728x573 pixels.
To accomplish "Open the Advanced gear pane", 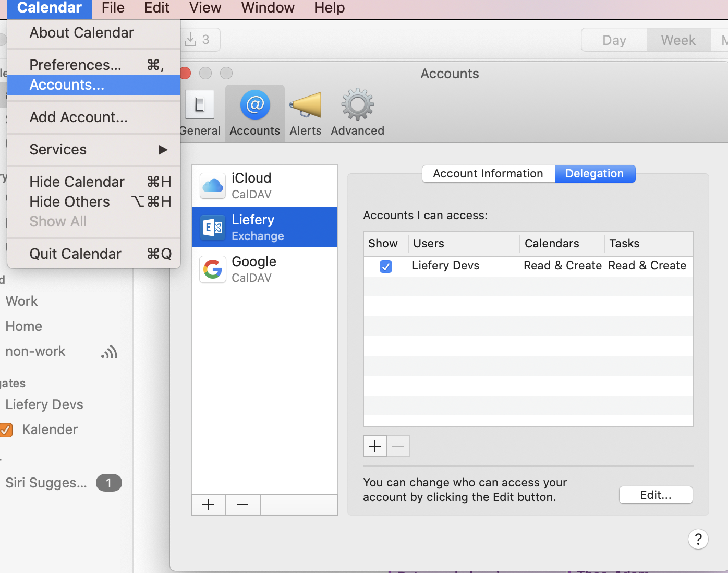I will pos(357,113).
